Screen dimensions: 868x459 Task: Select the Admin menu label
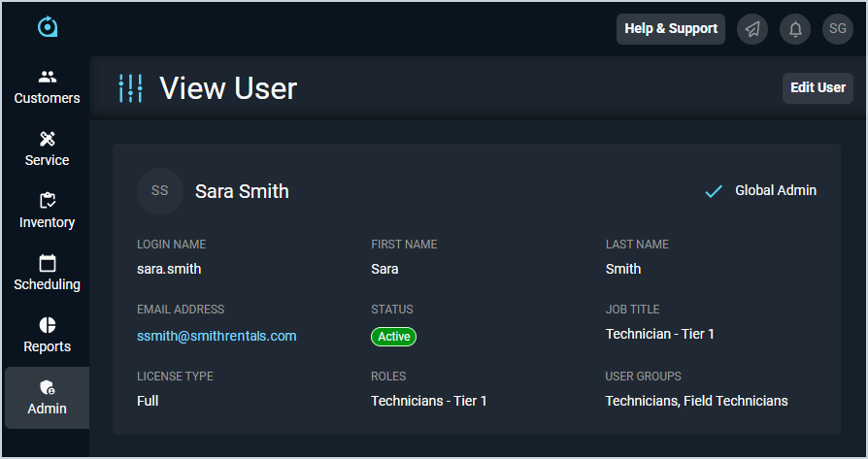pyautogui.click(x=47, y=409)
